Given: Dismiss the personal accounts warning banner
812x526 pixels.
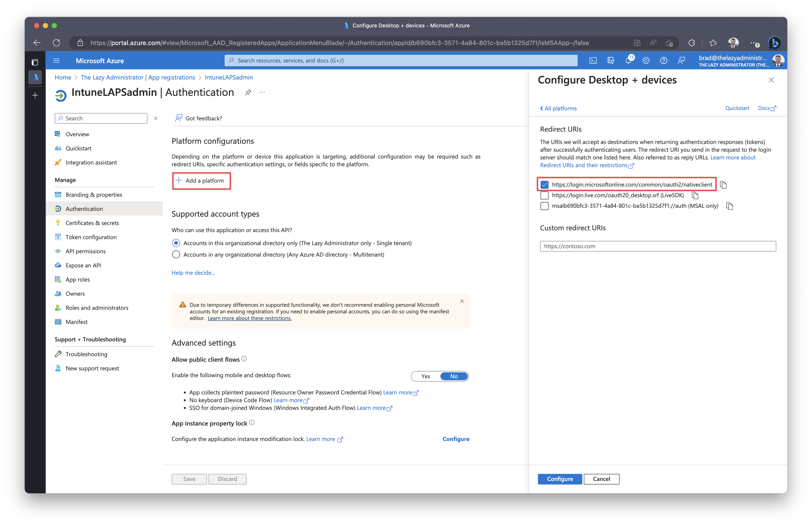Looking at the screenshot, I should click(x=462, y=301).
